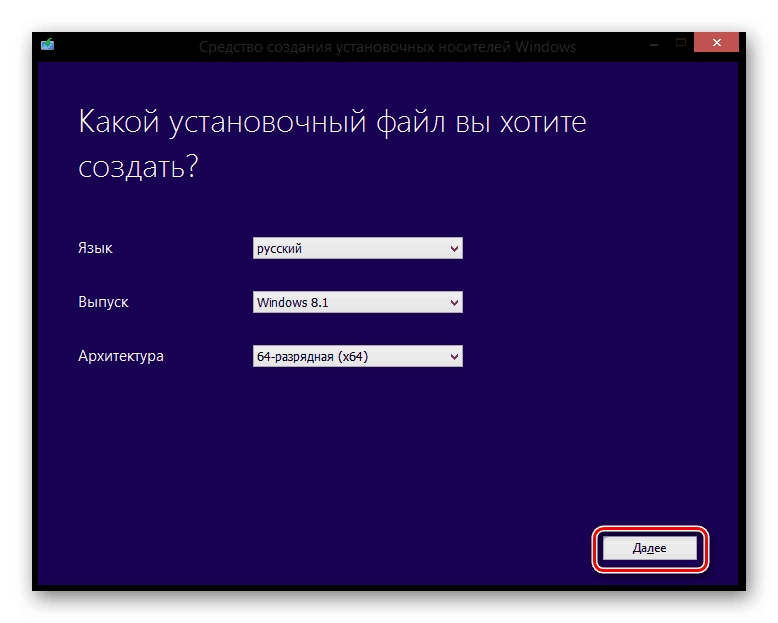
Task: Minimize the media creation tool window
Action: point(652,43)
